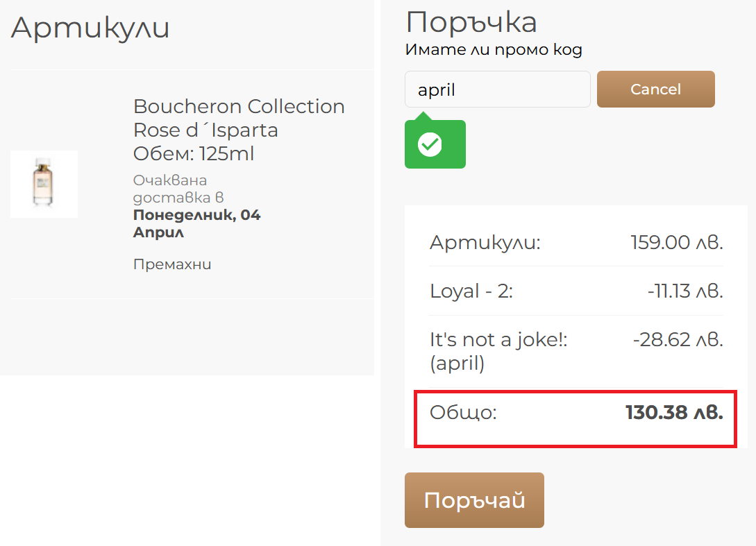Click the -11.13 лв. loyalty discount amount
Image resolution: width=756 pixels, height=546 pixels.
[x=685, y=291]
